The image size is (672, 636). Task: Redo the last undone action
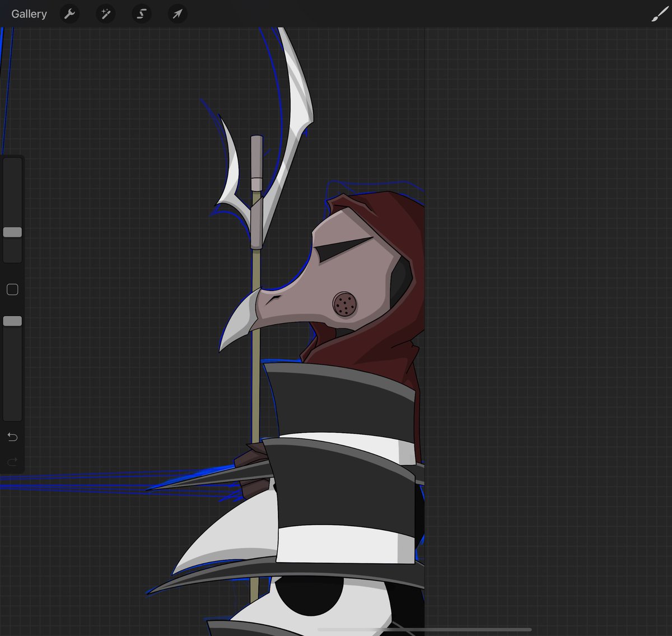point(12,462)
